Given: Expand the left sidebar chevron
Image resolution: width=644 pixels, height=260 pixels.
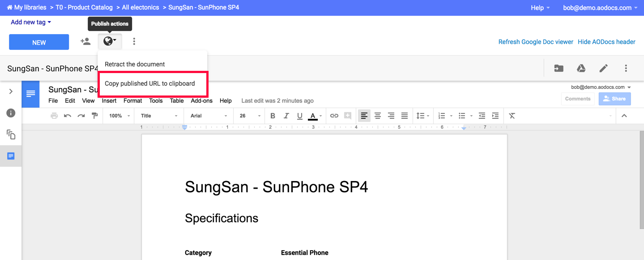Looking at the screenshot, I should click(x=11, y=91).
